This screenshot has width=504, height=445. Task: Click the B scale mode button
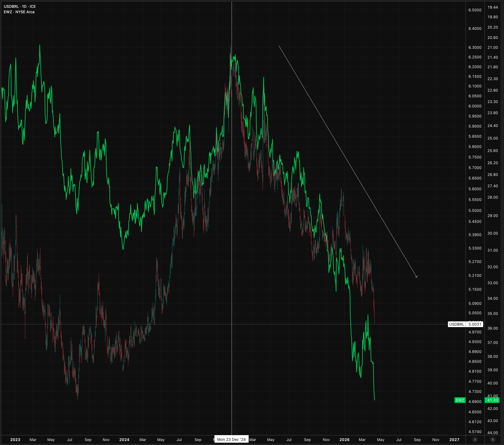click(x=493, y=440)
